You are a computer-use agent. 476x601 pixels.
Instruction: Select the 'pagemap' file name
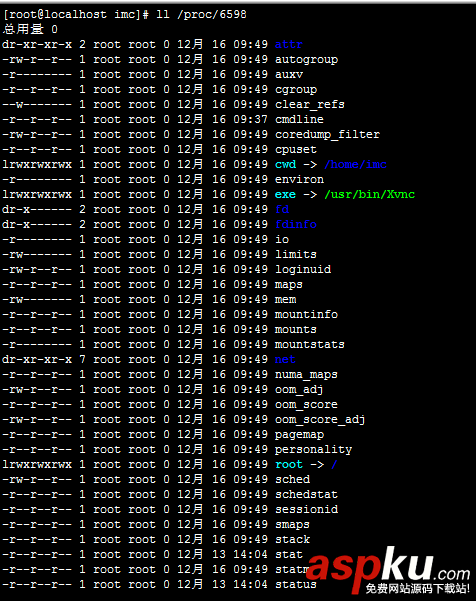299,434
